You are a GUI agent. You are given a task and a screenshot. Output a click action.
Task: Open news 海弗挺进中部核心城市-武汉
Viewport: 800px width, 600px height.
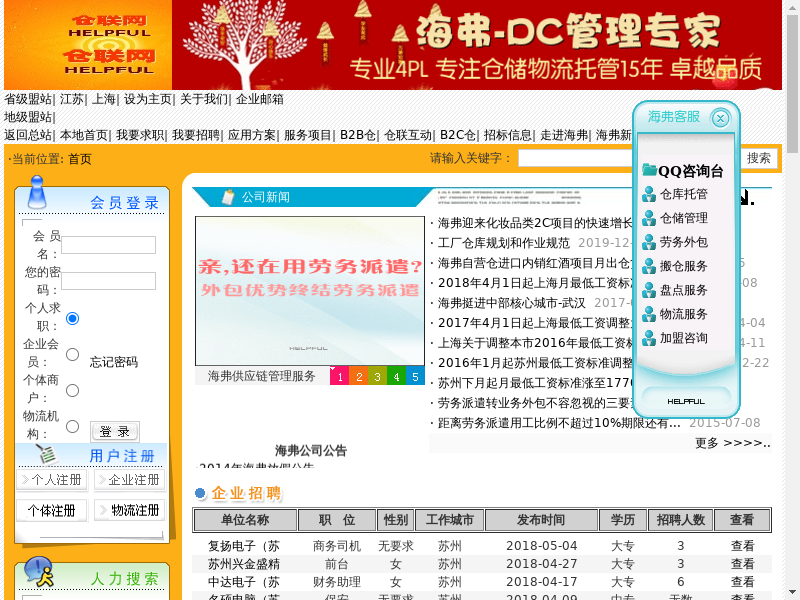tap(512, 303)
